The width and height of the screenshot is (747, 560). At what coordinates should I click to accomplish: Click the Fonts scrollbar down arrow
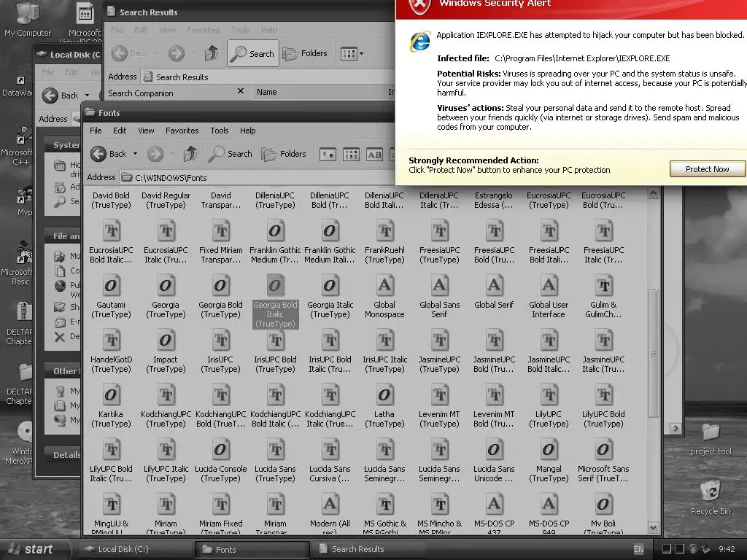654,527
